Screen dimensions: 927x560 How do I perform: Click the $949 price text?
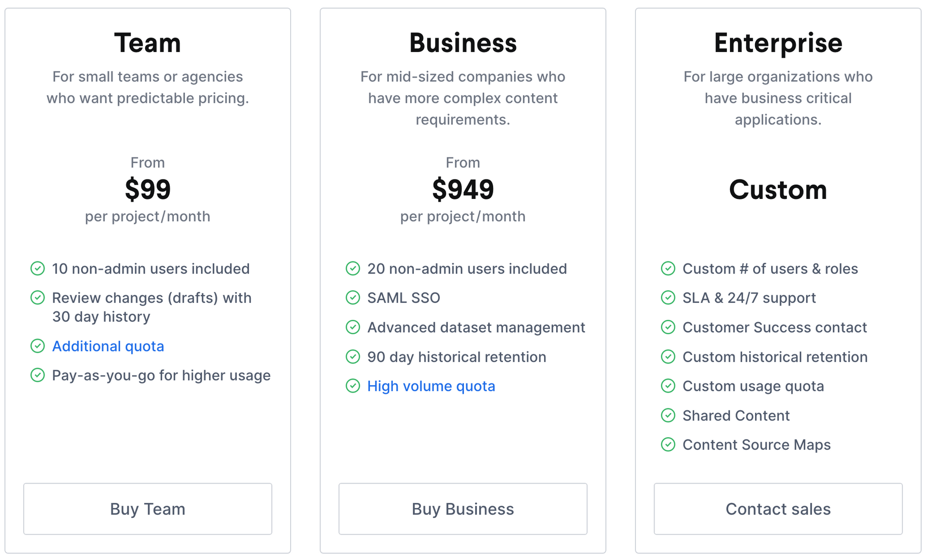(x=463, y=189)
